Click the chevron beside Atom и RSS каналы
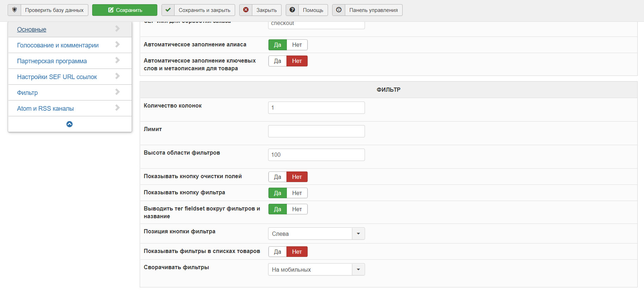 (118, 108)
